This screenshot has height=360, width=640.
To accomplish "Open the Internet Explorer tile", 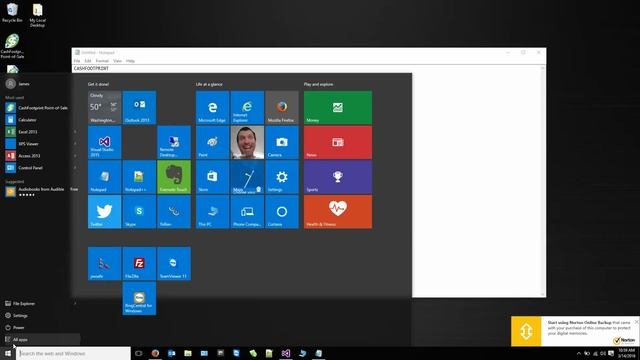I will (x=247, y=107).
